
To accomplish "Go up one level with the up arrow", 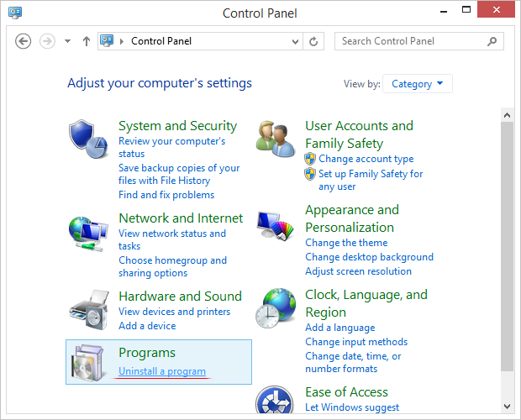I will [87, 41].
